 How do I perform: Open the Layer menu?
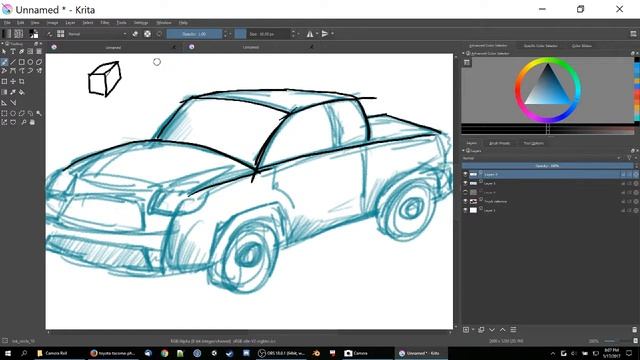coord(70,23)
